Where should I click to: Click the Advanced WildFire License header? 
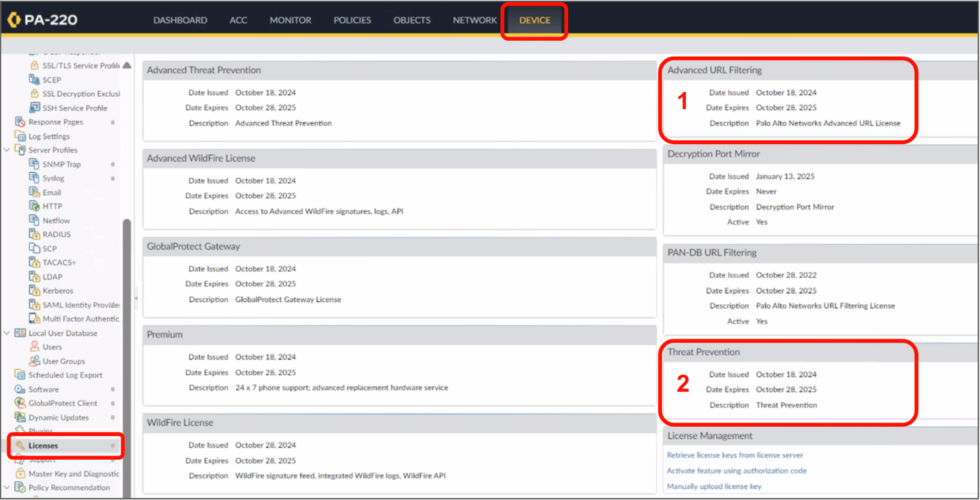[x=400, y=159]
